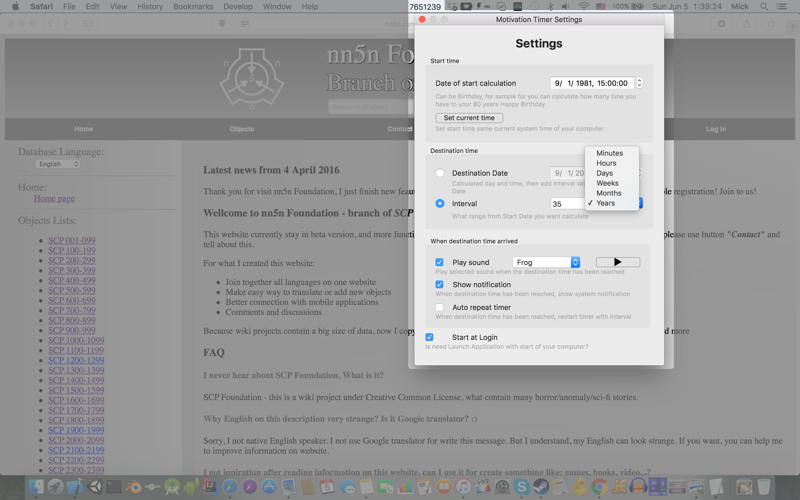Open Terminal from the Dock

coord(113,487)
